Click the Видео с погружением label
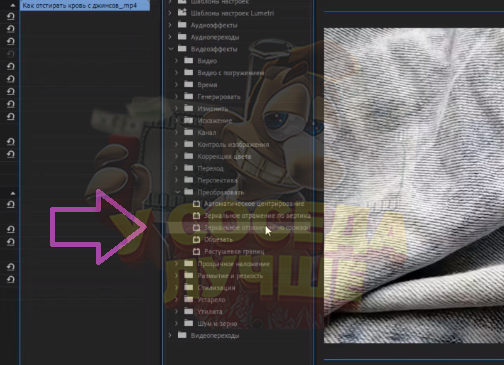This screenshot has width=504, height=365. 231,73
